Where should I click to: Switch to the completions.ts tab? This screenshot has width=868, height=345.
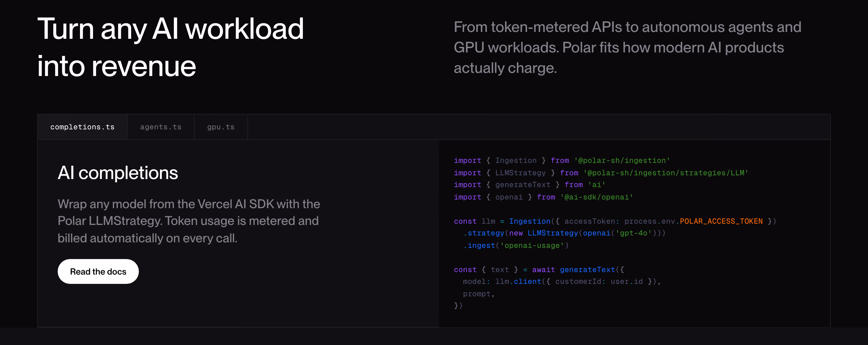point(82,127)
